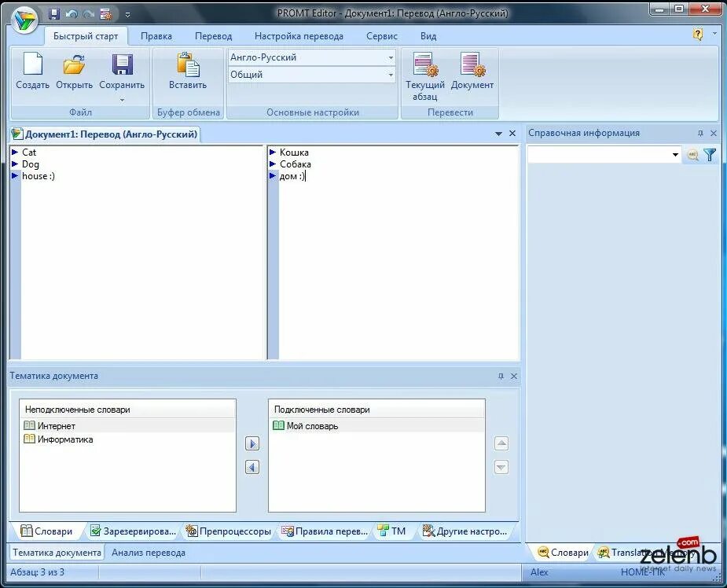Click the source word house :)
The height and width of the screenshot is (588, 727).
point(38,176)
